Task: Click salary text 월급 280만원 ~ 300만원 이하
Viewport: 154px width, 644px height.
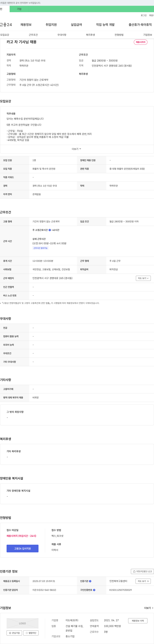Action: click(x=124, y=222)
